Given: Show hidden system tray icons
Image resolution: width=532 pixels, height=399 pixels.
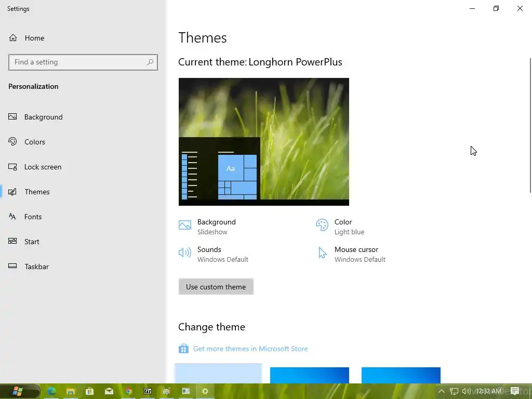Looking at the screenshot, I should click(x=442, y=391).
